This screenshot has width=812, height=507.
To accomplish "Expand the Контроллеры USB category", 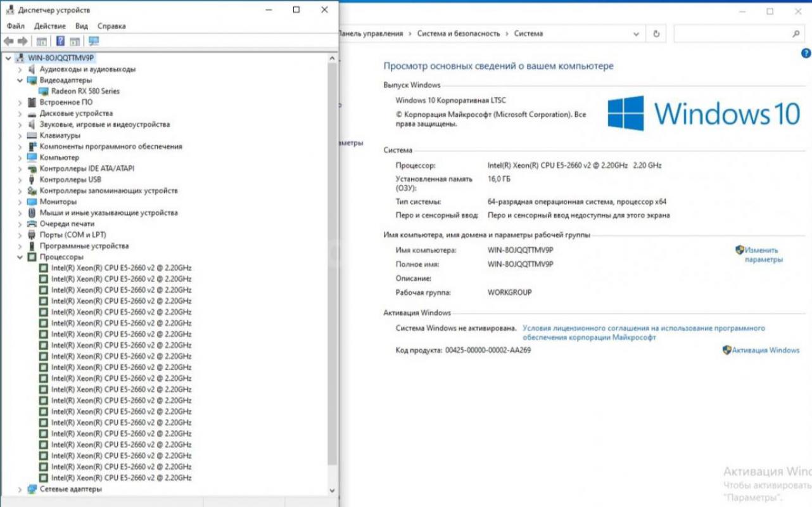I will (20, 179).
